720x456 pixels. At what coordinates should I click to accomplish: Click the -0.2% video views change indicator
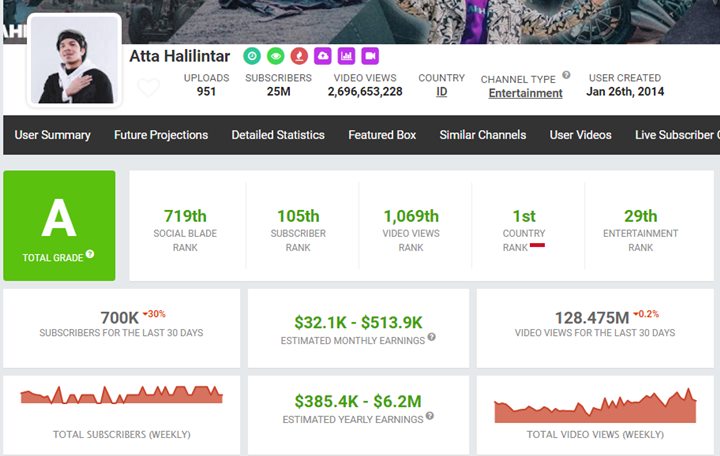[x=646, y=314]
